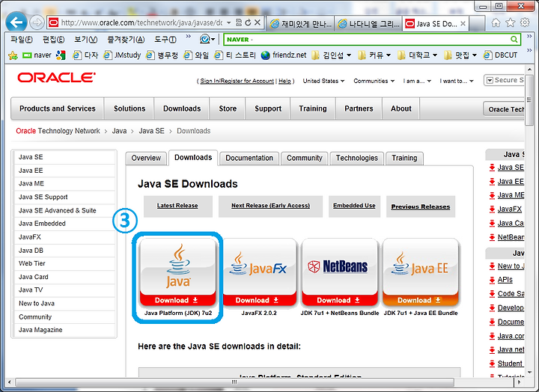The height and width of the screenshot is (392, 539).
Task: Click the Stop loading X icon
Action: [257, 22]
